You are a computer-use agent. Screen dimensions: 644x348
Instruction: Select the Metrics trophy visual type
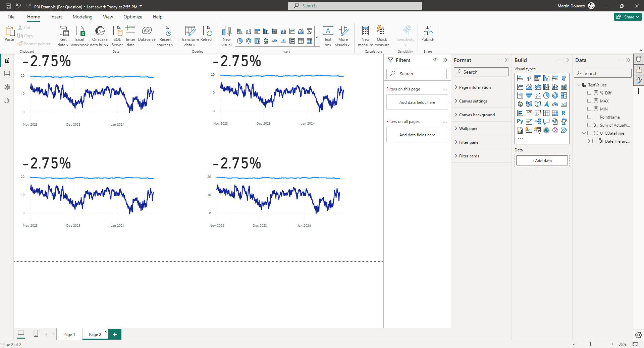(x=564, y=122)
